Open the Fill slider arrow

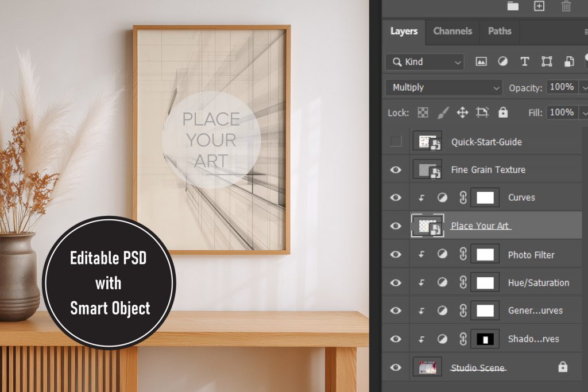(x=584, y=113)
